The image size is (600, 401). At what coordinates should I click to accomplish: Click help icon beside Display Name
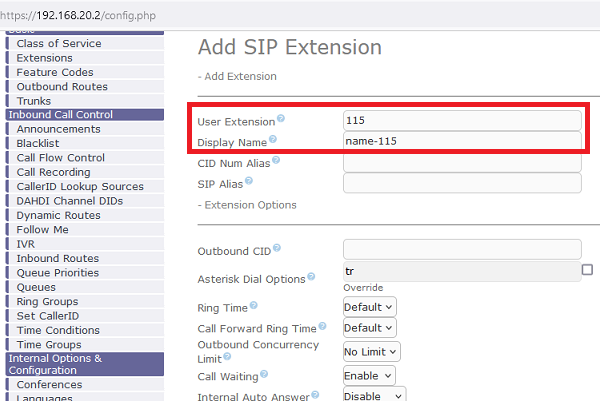273,140
